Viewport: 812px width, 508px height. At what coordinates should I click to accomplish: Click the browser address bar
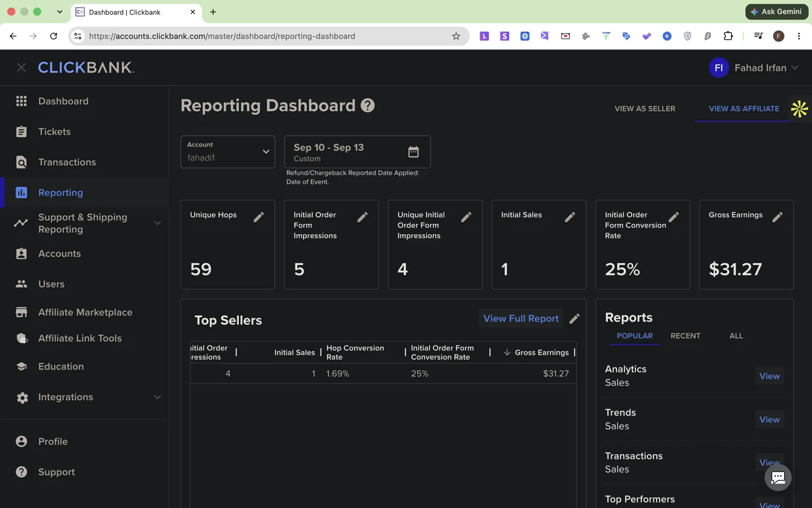tap(269, 36)
